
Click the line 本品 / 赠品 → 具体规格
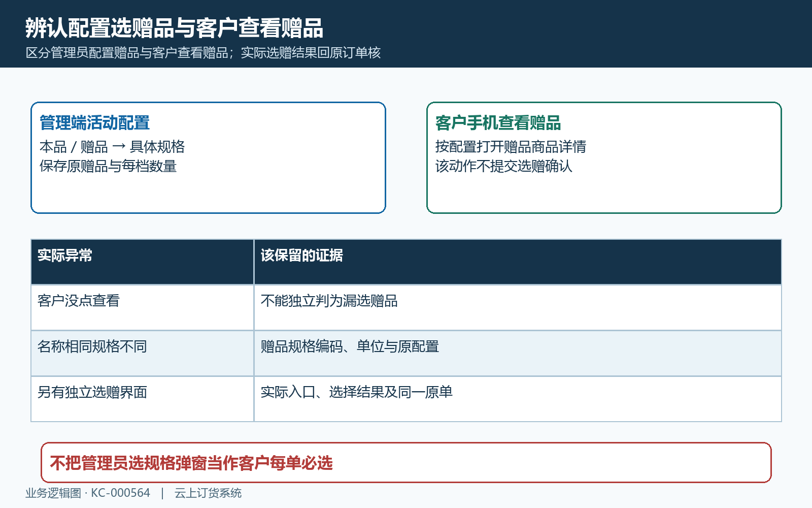112,147
